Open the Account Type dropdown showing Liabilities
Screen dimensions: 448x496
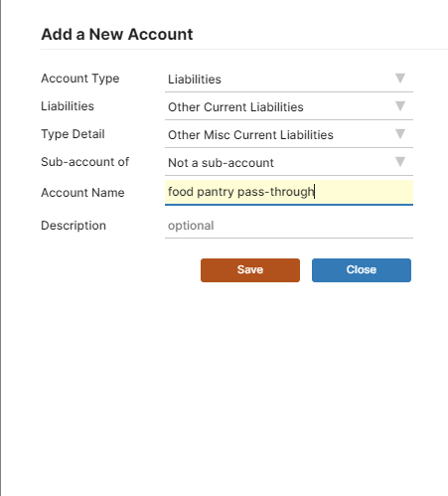(289, 79)
